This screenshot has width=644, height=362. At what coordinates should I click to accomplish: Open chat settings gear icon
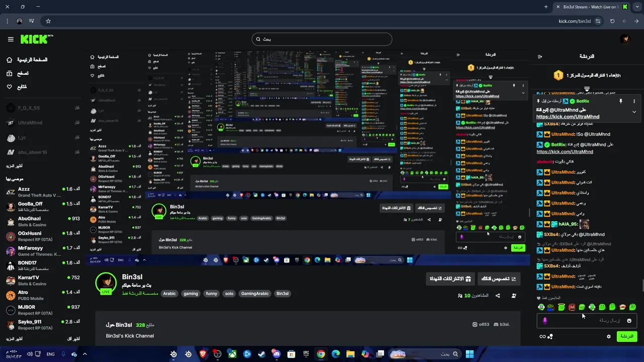[609, 336]
